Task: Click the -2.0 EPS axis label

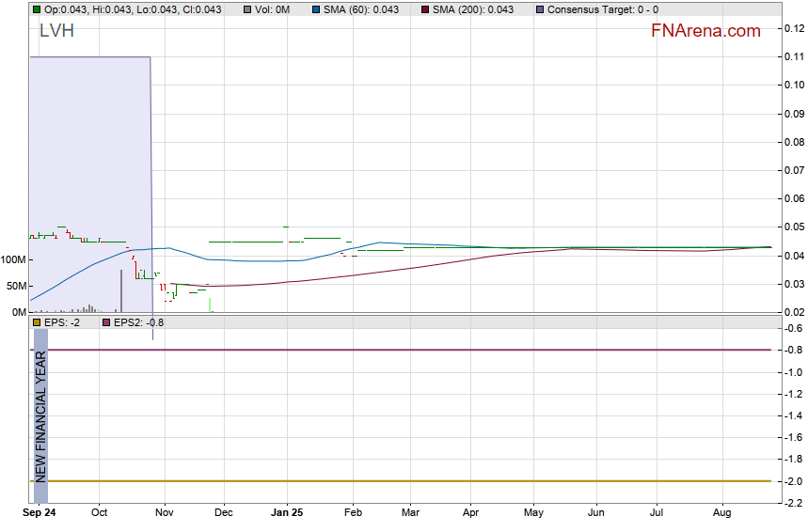Action: coord(792,481)
